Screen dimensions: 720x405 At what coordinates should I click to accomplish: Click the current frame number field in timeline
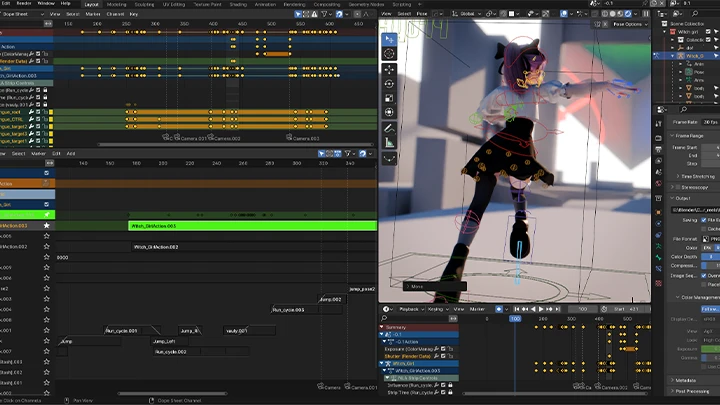[x=583, y=309]
